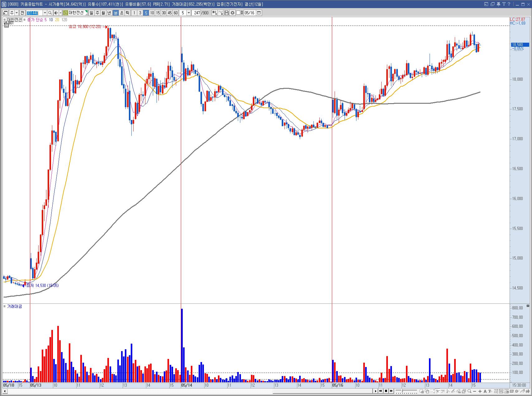532x396 pixels.
Task: Click the plus zoom-in icon in bottom toolbar
Action: tap(480, 391)
